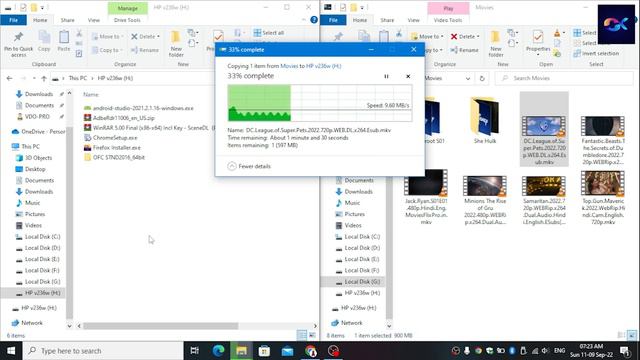Click Paste icon in left window ribbon
640x360 pixels.
pyautogui.click(x=64, y=41)
